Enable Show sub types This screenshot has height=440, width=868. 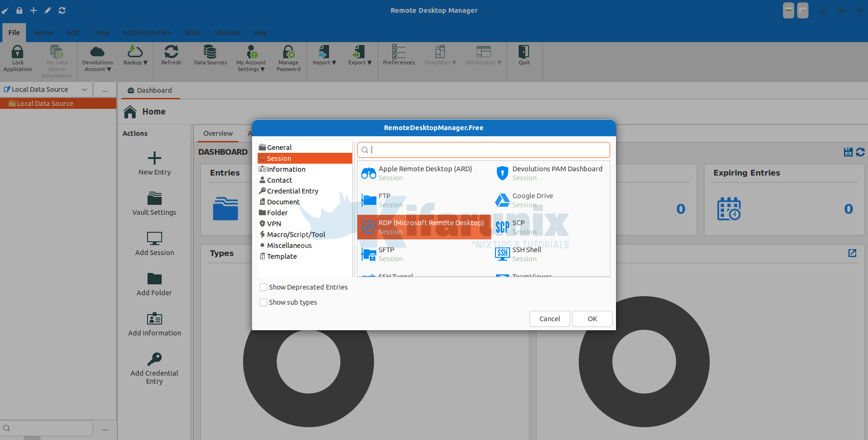tap(263, 302)
